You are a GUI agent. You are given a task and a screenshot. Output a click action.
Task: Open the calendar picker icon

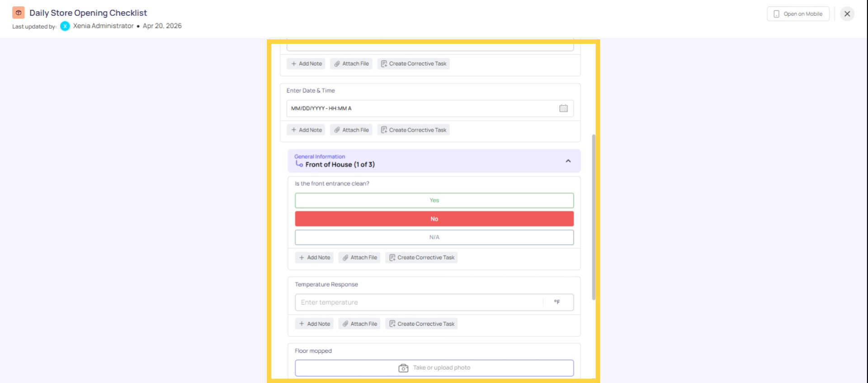[x=563, y=108]
